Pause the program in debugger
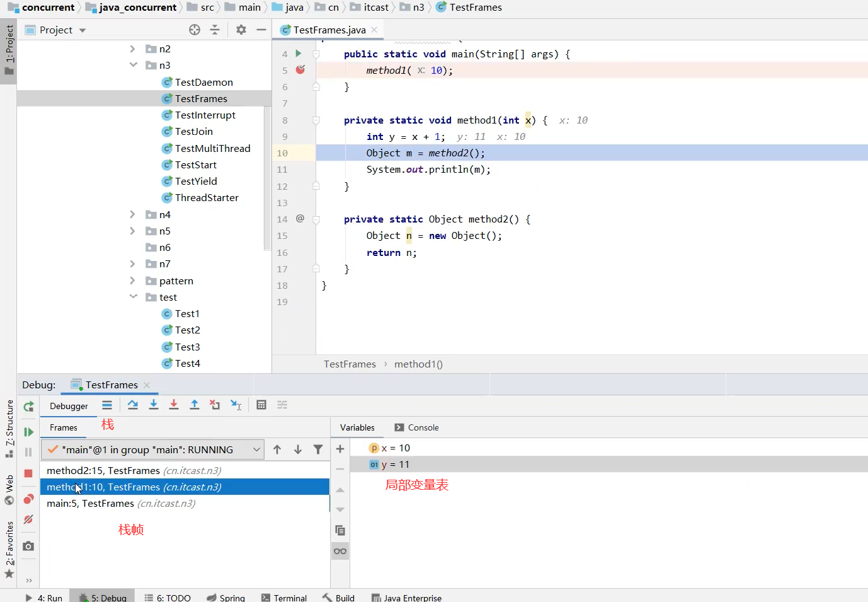The image size is (868, 602). [28, 452]
